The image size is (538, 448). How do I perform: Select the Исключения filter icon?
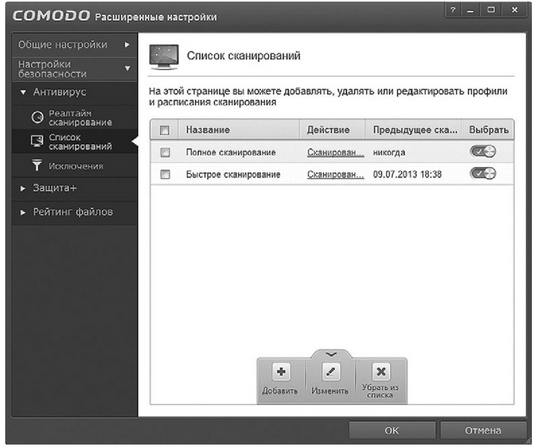tap(37, 165)
